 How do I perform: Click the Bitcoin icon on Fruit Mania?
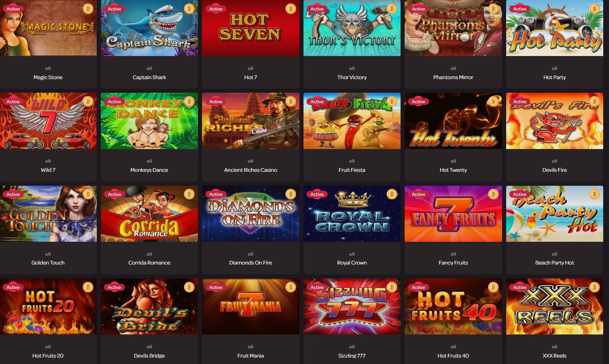pyautogui.click(x=291, y=287)
